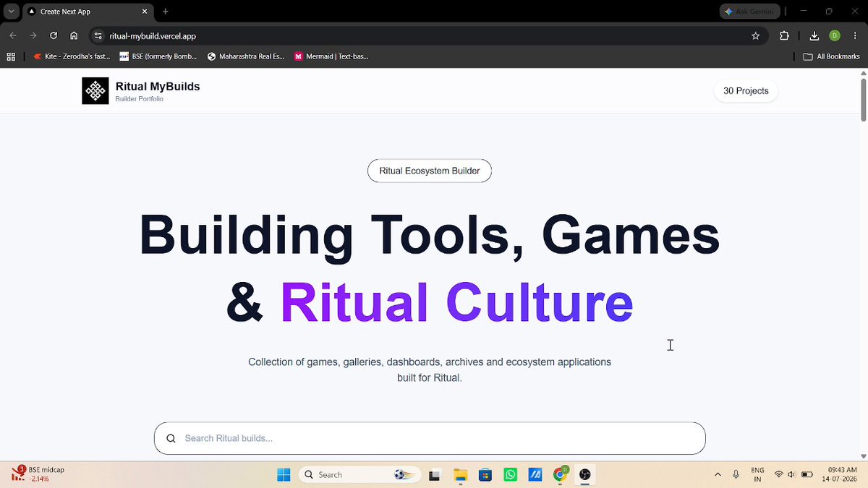Open the Chrome three-dot menu
The image size is (868, 488).
855,35
